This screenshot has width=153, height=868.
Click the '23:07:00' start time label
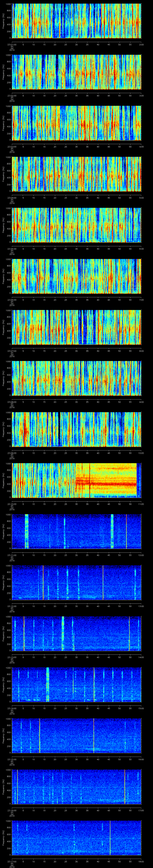12,351
